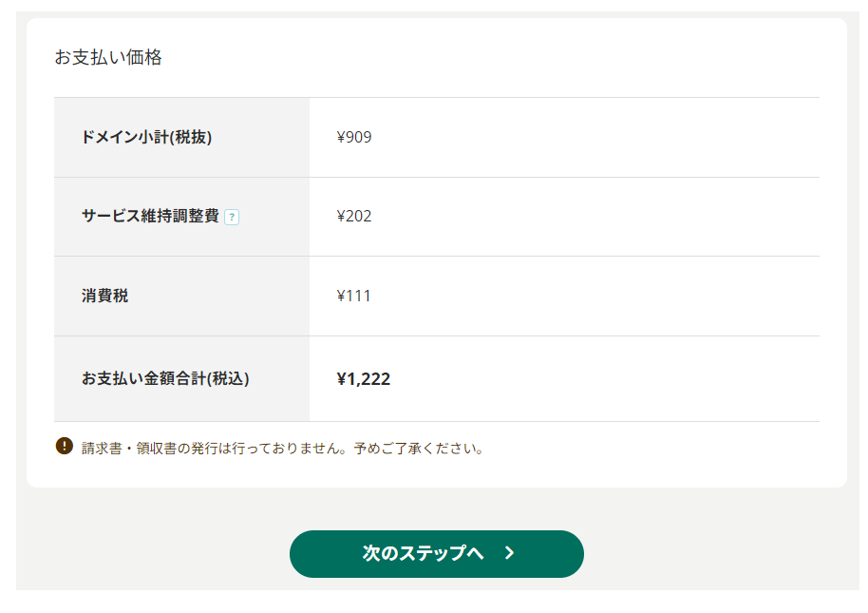Select the ¥202 service adjustment fee value
Image resolution: width=868 pixels, height=613 pixels.
[x=353, y=216]
